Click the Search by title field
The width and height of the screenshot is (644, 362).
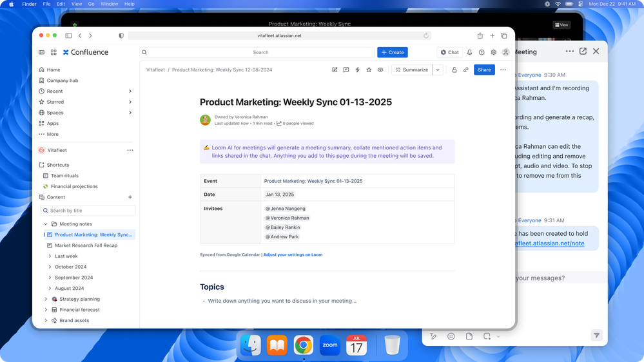pos(88,211)
